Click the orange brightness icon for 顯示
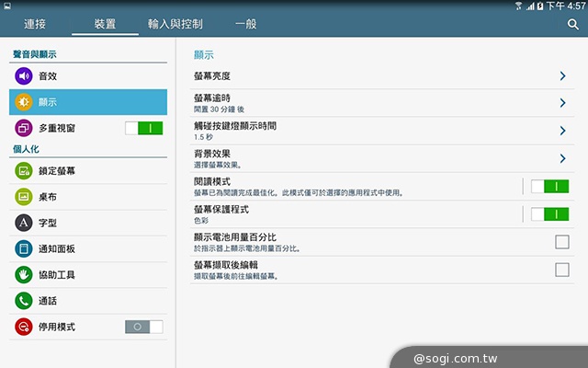 click(x=24, y=102)
